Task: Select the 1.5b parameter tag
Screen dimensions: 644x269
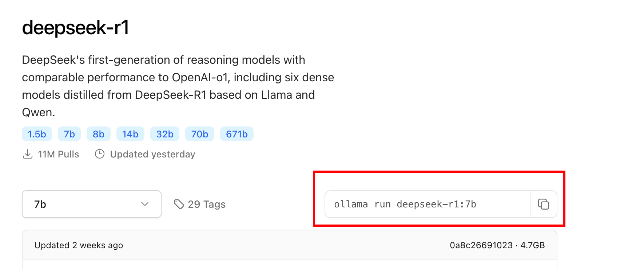Action: [37, 134]
